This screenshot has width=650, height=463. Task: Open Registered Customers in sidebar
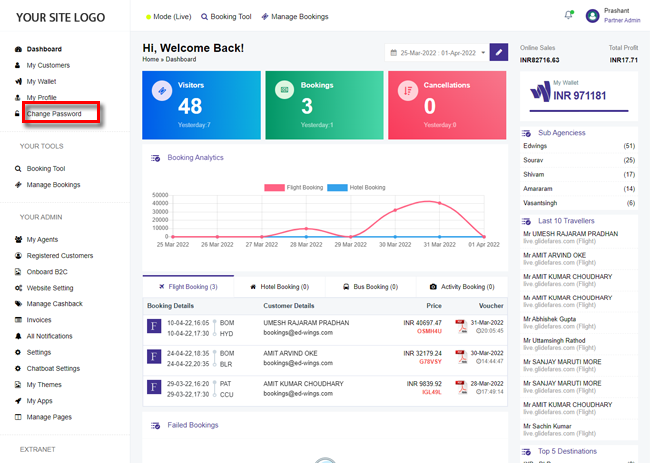[60, 255]
